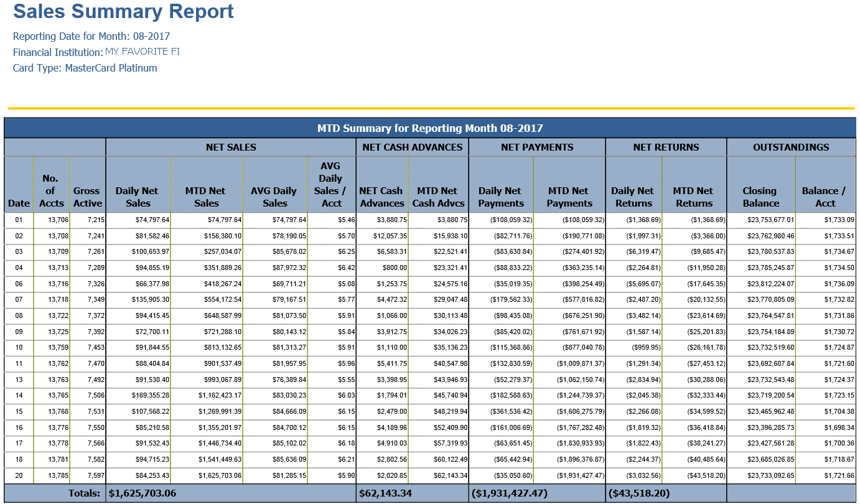Click the Totals: label

(84, 494)
